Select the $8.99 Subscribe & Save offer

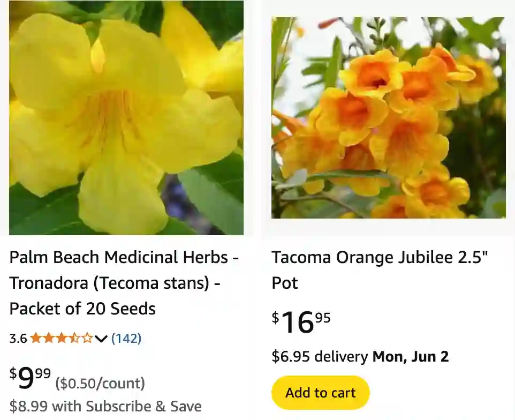click(105, 407)
